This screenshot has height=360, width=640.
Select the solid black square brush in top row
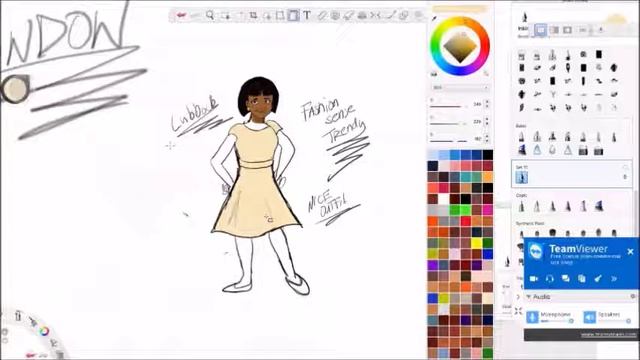click(x=599, y=54)
